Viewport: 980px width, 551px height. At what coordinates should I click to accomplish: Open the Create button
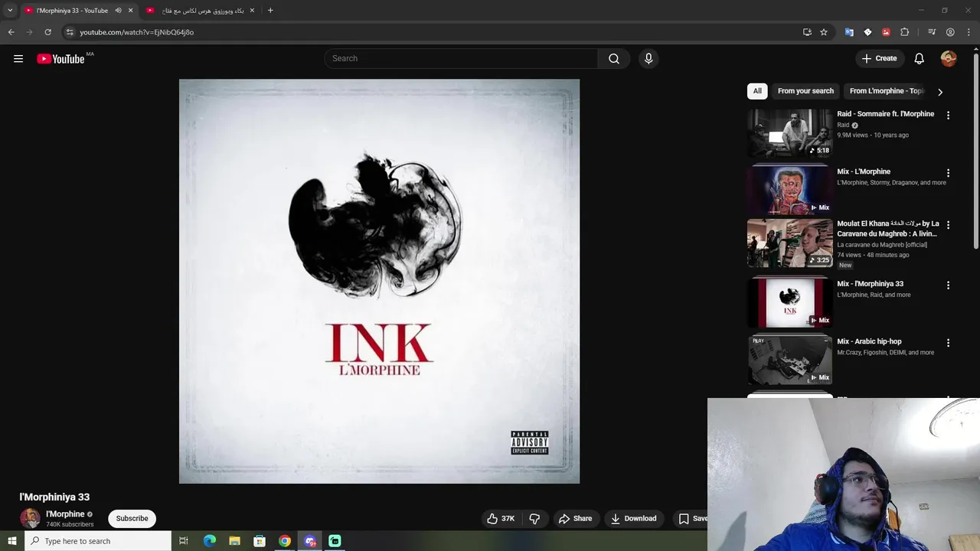click(x=879, y=58)
